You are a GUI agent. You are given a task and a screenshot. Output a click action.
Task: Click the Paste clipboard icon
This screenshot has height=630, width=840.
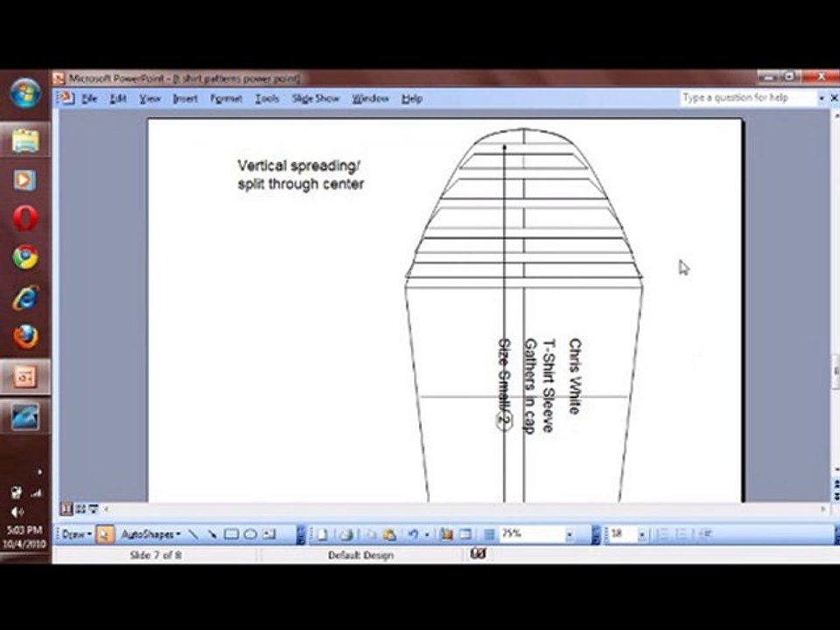(389, 535)
